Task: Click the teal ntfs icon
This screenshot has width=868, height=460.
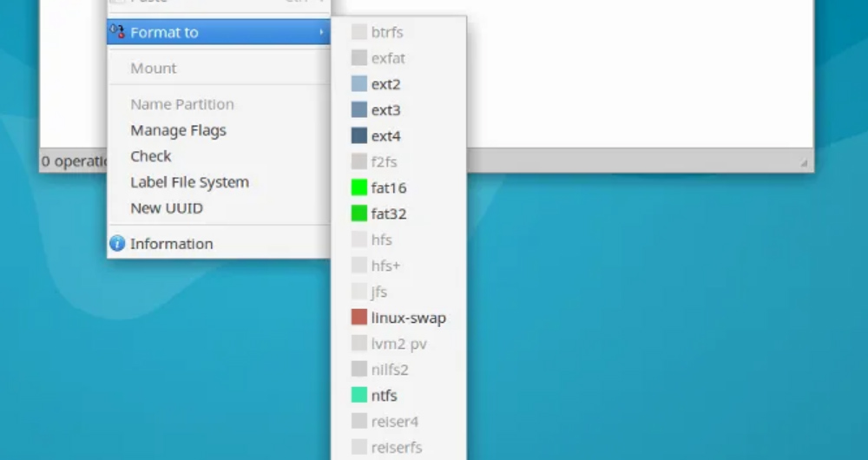Action: click(x=359, y=396)
